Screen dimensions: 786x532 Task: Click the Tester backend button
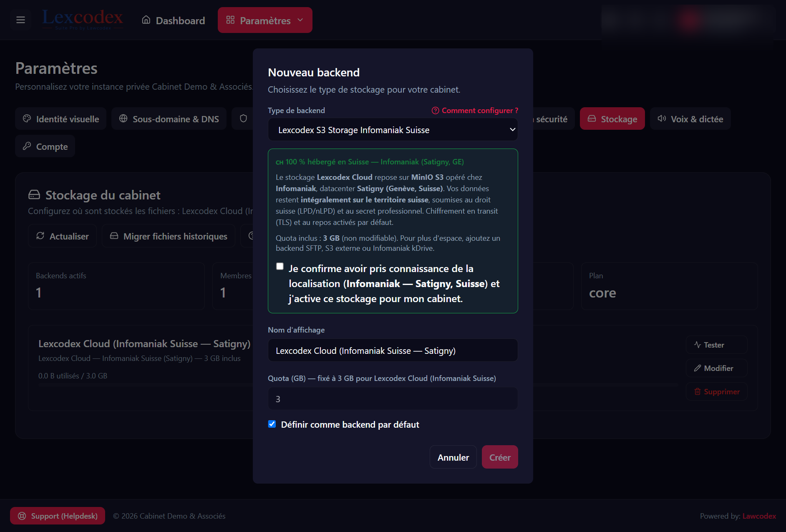pos(716,345)
